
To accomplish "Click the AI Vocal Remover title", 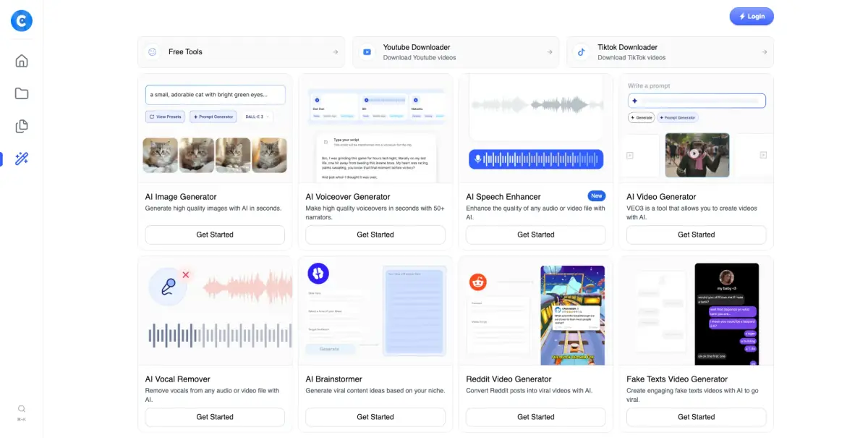I will point(178,379).
